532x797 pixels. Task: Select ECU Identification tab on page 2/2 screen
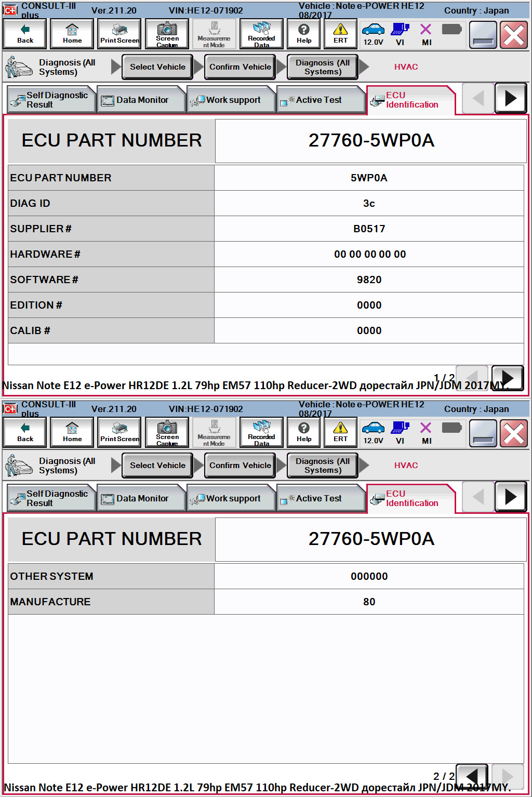[410, 498]
